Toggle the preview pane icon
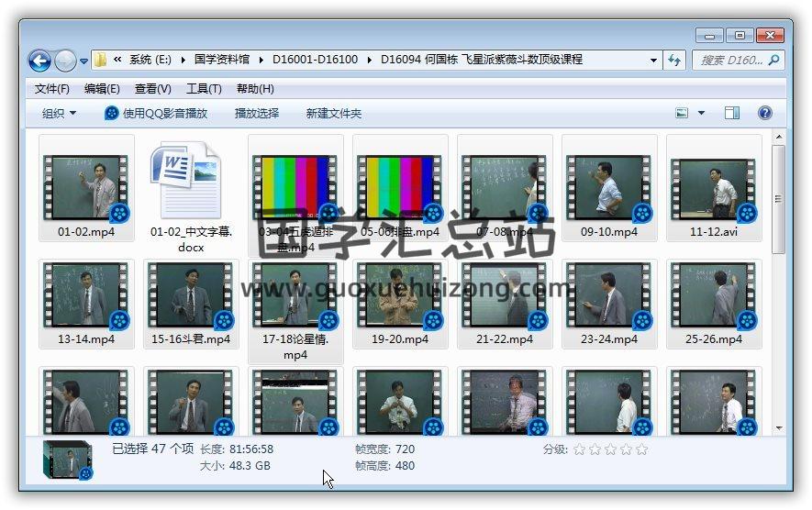Image resolution: width=812 pixels, height=510 pixels. [731, 113]
